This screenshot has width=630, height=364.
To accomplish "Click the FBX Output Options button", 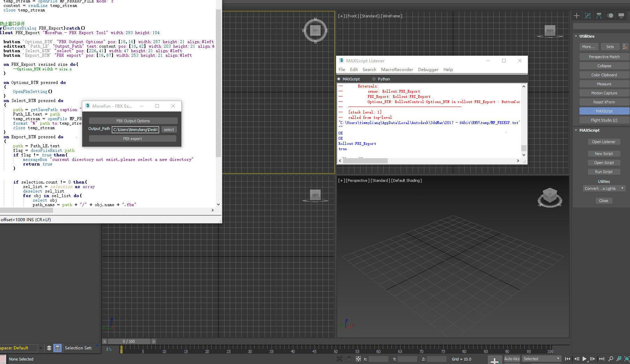I will click(133, 121).
